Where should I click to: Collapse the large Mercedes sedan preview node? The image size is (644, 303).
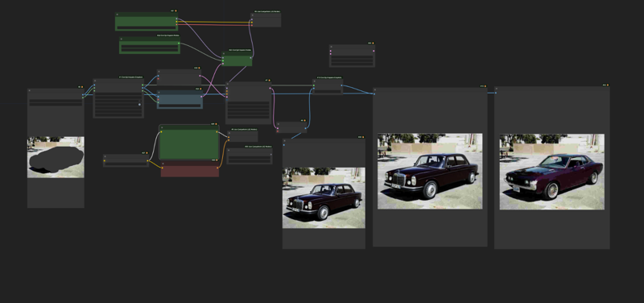pyautogui.click(x=375, y=90)
